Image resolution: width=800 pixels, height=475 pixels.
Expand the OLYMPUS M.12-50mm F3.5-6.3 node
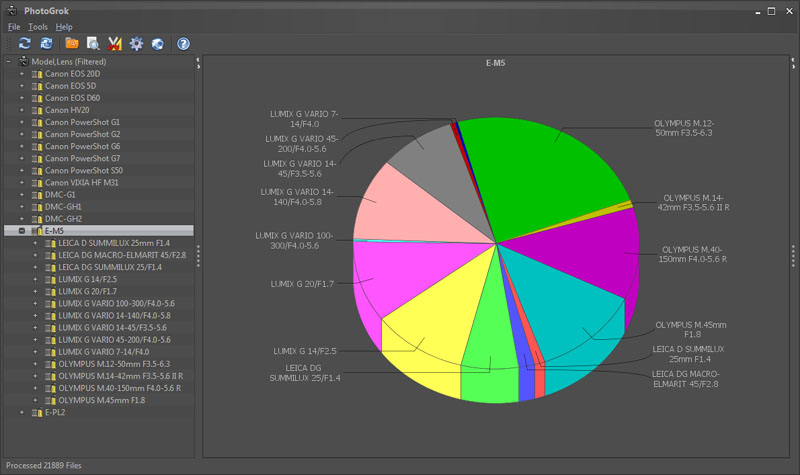(35, 364)
